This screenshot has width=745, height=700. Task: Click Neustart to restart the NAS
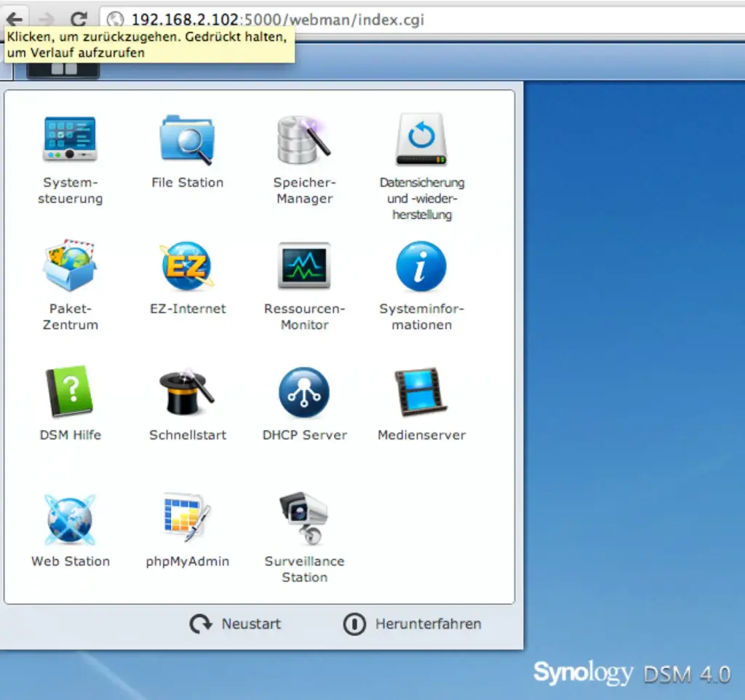pos(235,624)
